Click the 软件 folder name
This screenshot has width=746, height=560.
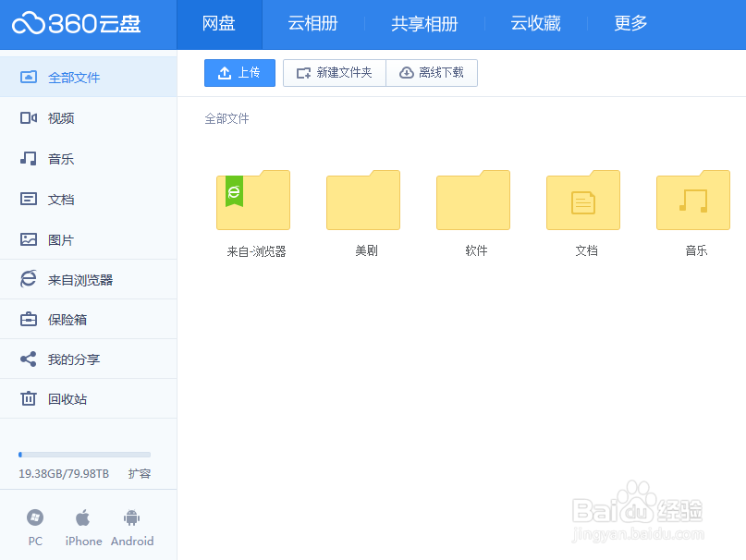(x=476, y=250)
